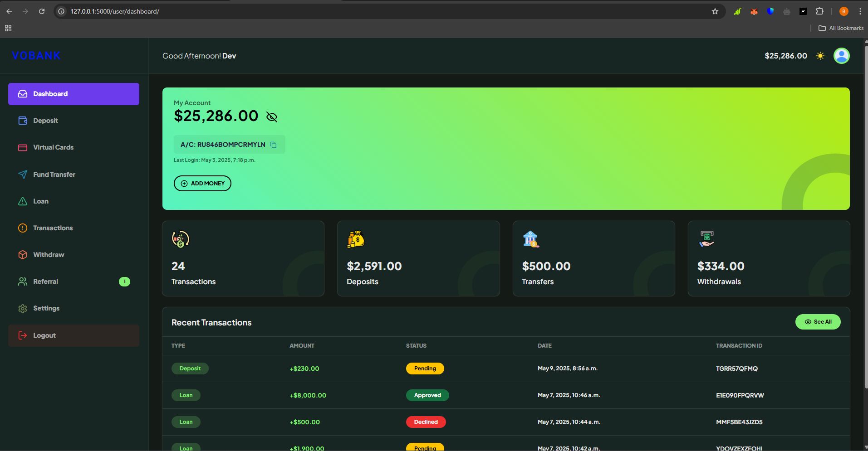
Task: Click the Withdrawals ATM hand icon
Action: coord(706,239)
